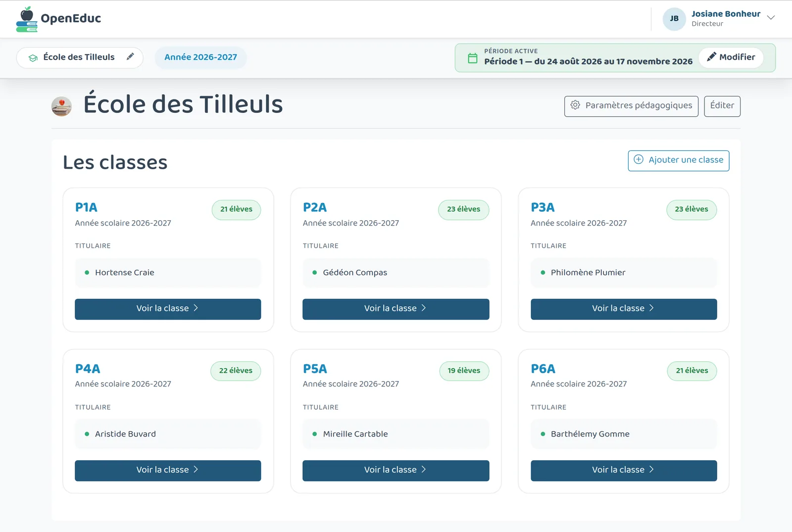Viewport: 792px width, 532px height.
Task: Open the Année 2026-2027 year selector
Action: [200, 57]
